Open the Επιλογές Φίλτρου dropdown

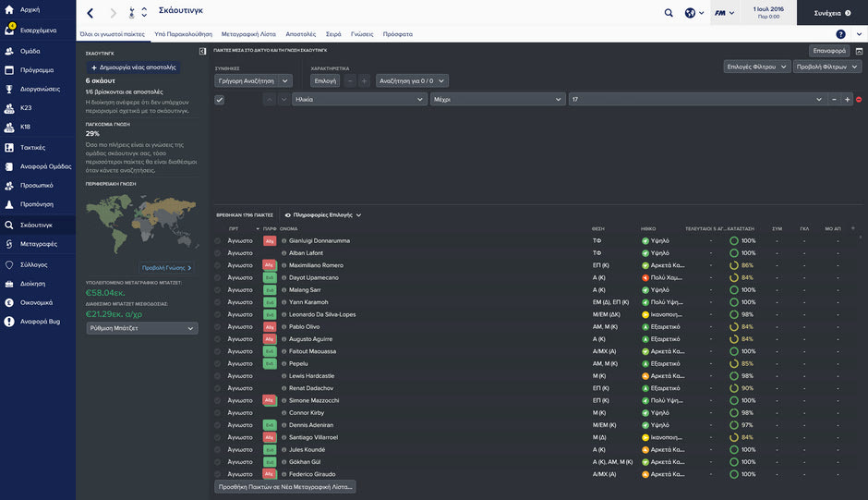[757, 67]
